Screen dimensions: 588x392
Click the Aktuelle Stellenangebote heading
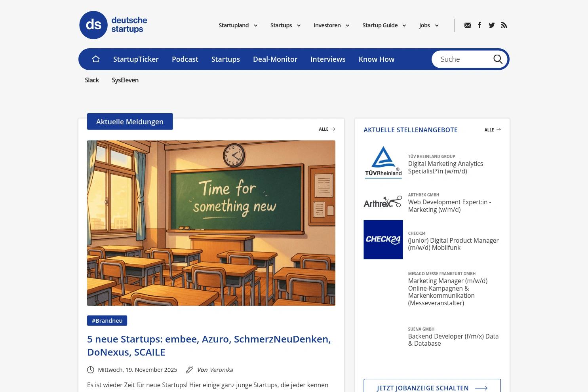click(411, 130)
